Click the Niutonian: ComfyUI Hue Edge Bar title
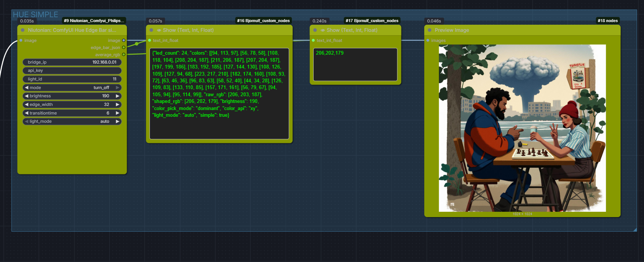 (72, 30)
